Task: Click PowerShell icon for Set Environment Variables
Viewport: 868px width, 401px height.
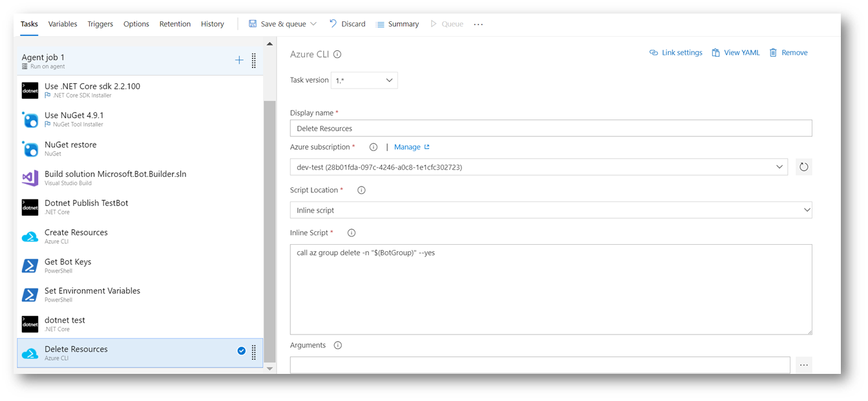Action: point(30,295)
